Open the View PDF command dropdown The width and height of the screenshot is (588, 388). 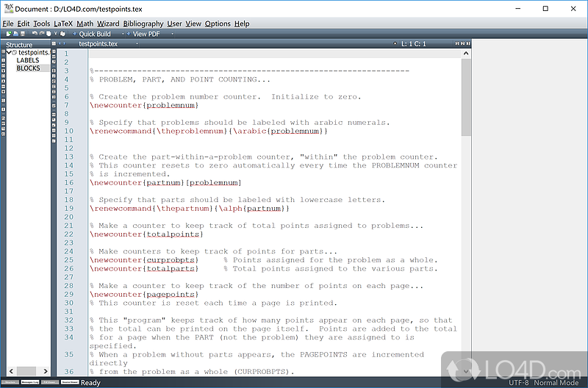(x=173, y=34)
